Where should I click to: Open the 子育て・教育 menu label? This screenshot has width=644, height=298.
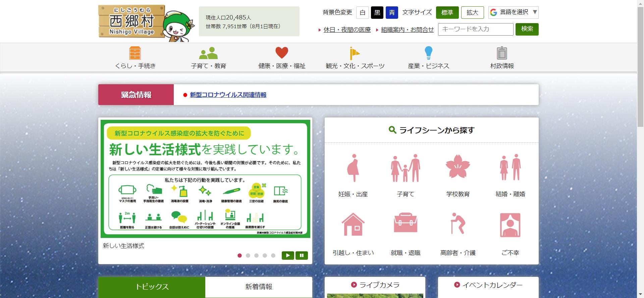(208, 66)
